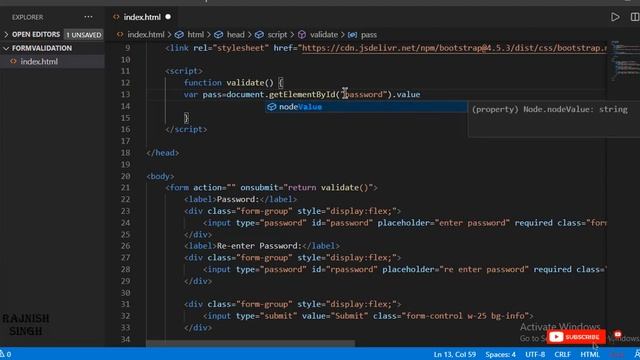Click the closing </script> tag
Viewport: 640px width, 360px height.
(x=186, y=129)
